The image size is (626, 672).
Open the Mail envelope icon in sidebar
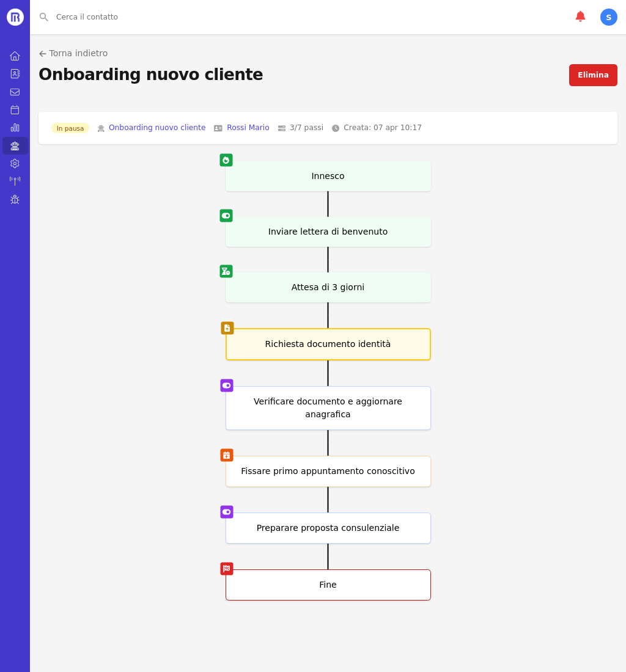tap(15, 92)
